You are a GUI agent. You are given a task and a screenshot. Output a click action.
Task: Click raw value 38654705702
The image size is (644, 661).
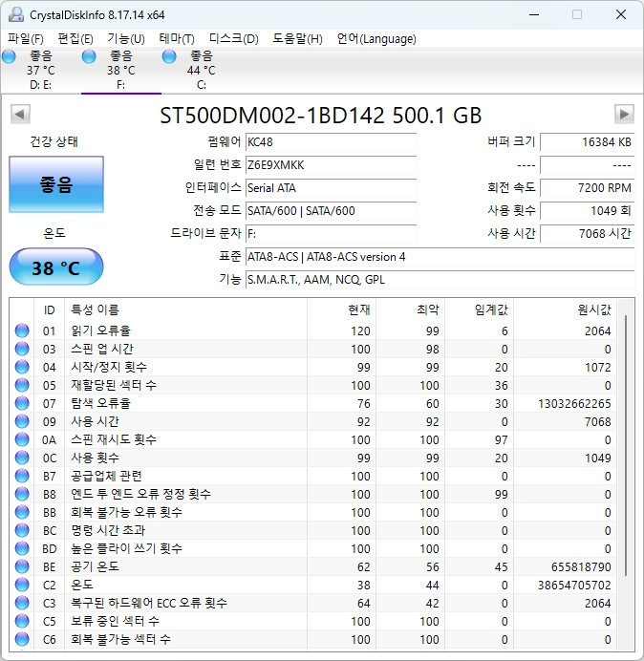click(574, 585)
